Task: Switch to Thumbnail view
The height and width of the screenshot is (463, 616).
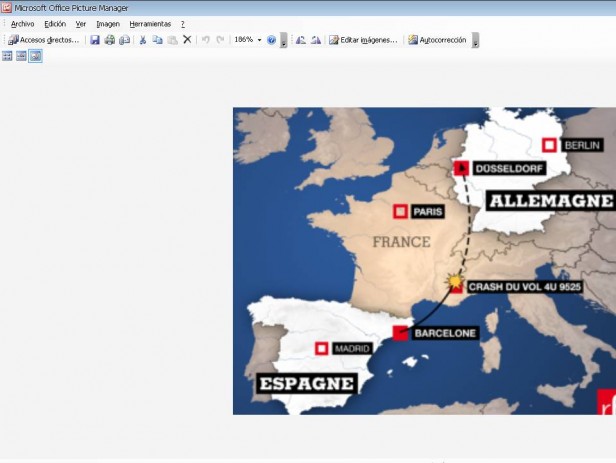Action: [x=7, y=56]
